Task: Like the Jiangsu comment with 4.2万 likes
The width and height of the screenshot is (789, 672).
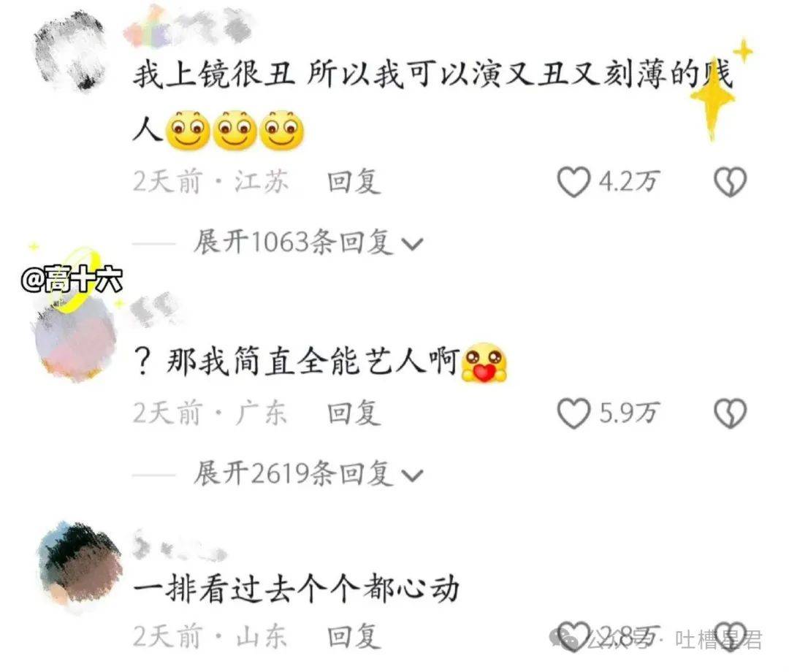Action: [x=573, y=182]
